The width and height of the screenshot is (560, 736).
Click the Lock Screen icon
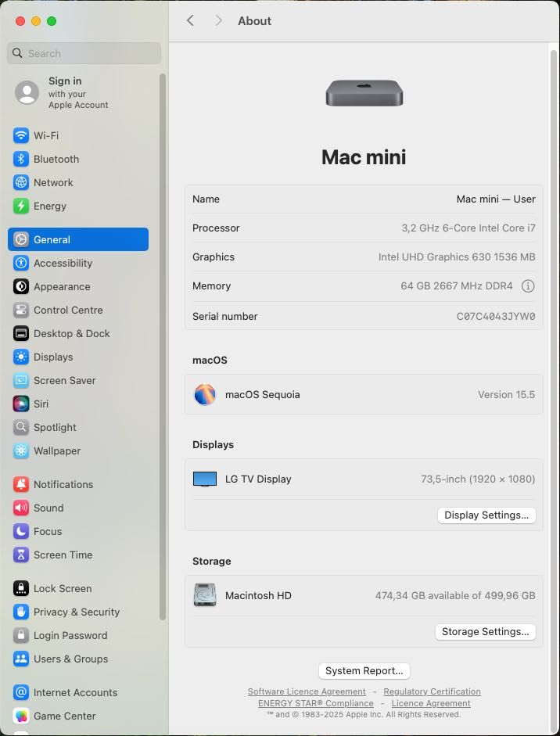tap(20, 588)
